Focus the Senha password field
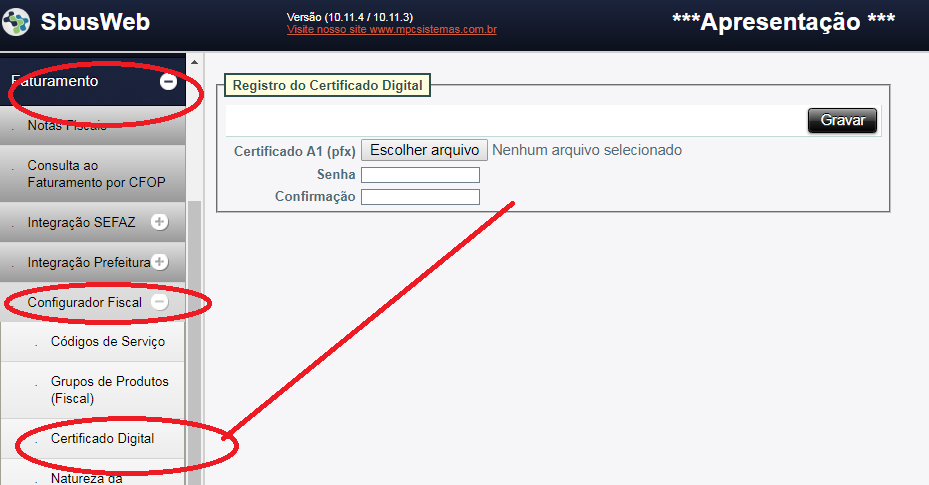Screen dimensions: 929x485 point(420,175)
